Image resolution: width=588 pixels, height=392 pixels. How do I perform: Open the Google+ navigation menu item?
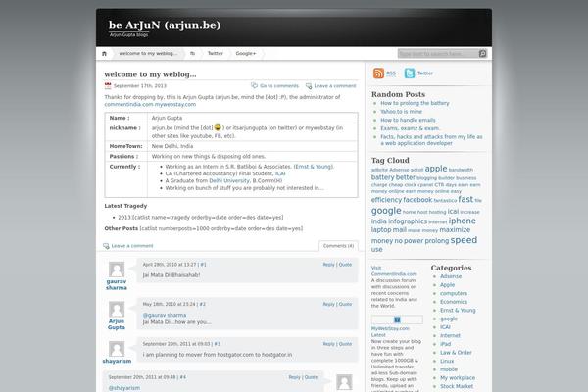pos(246,53)
